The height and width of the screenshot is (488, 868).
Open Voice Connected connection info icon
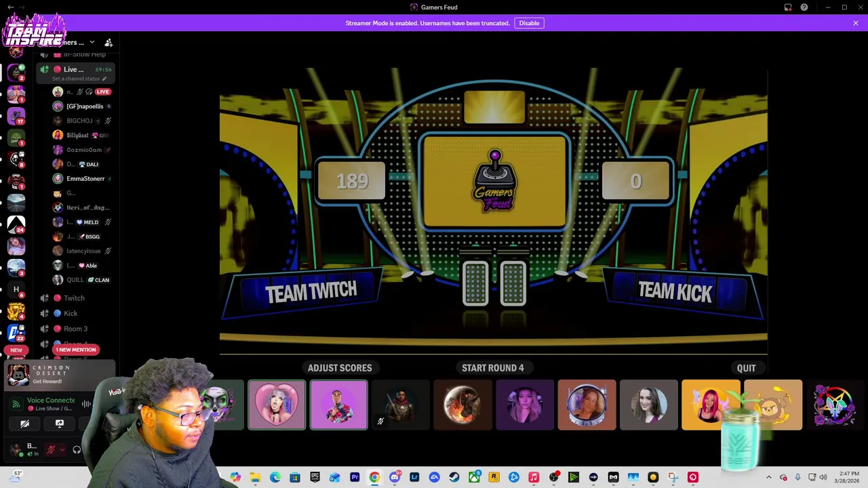point(16,404)
